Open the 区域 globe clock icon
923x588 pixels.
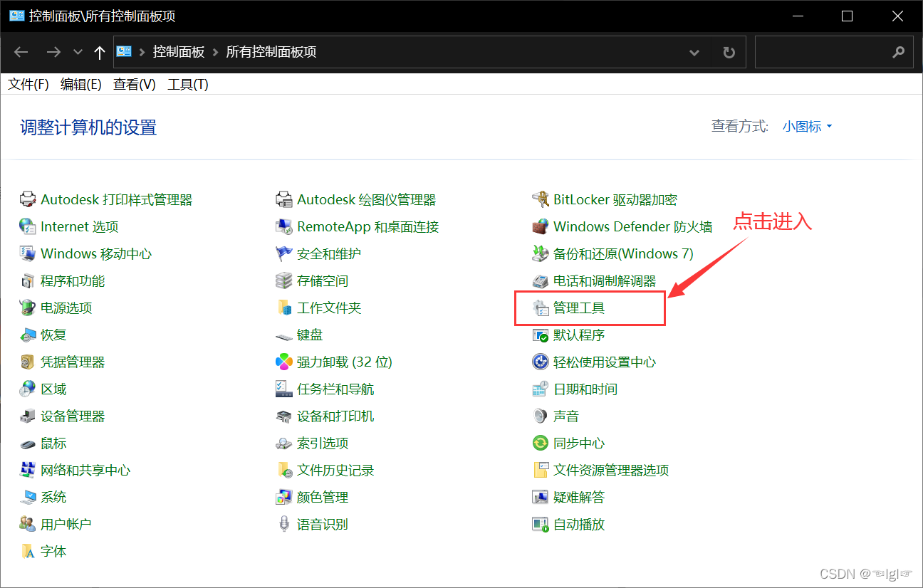click(28, 389)
